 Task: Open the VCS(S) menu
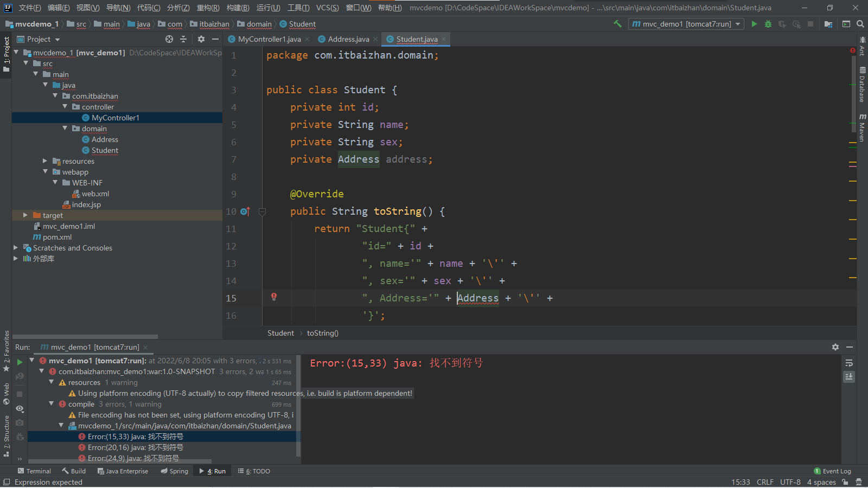coord(327,8)
